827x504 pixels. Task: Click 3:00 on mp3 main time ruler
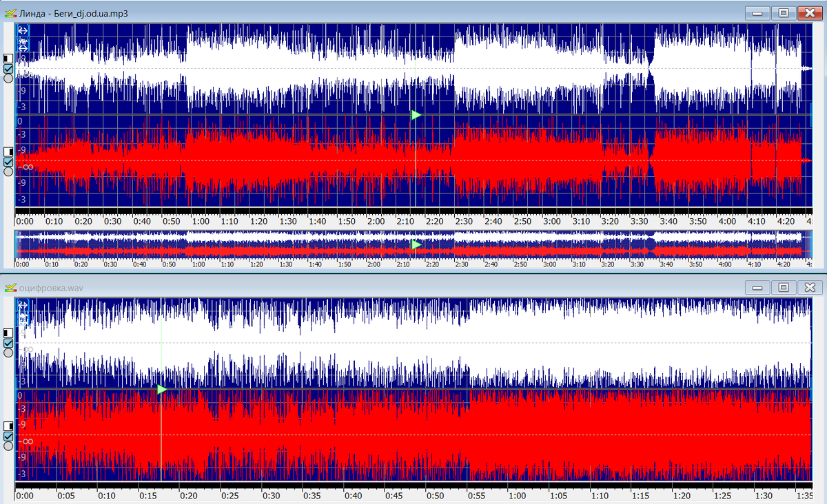[551, 221]
